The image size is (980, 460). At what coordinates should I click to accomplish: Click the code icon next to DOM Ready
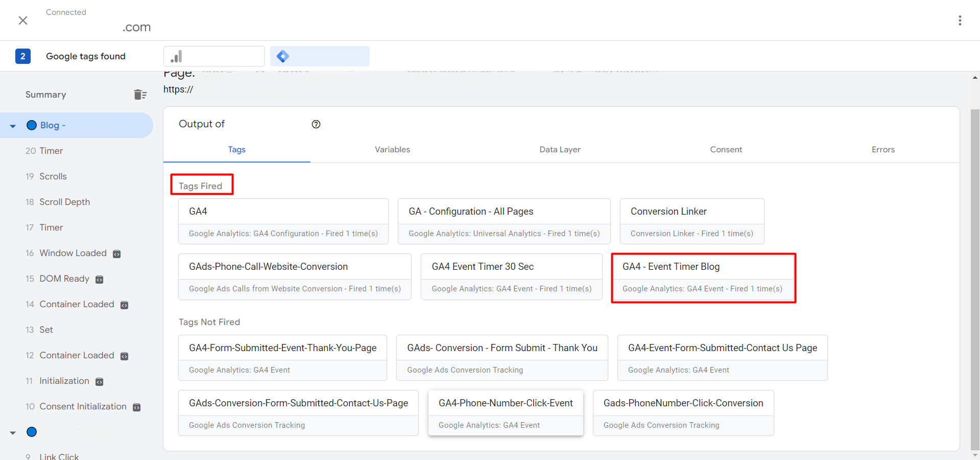(100, 280)
